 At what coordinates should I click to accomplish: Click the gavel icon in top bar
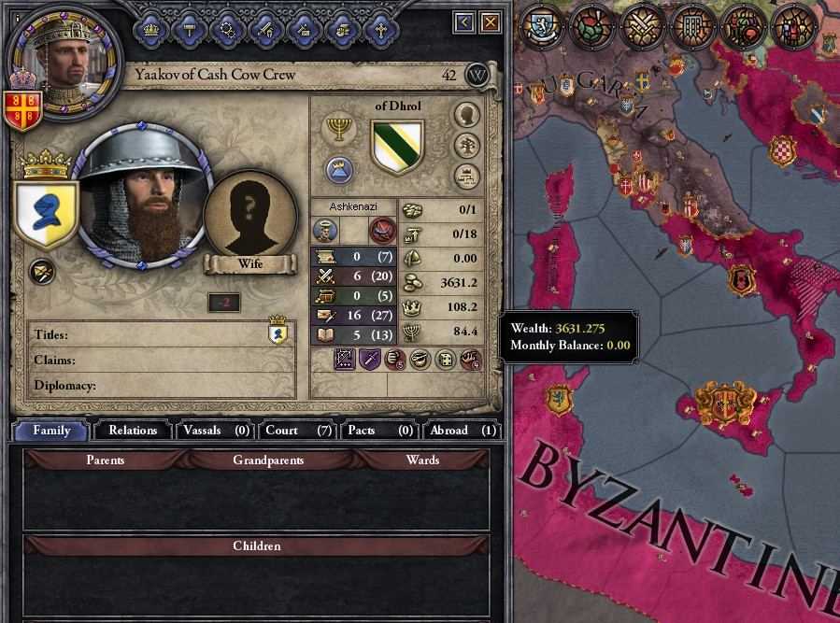pyautogui.click(x=189, y=30)
